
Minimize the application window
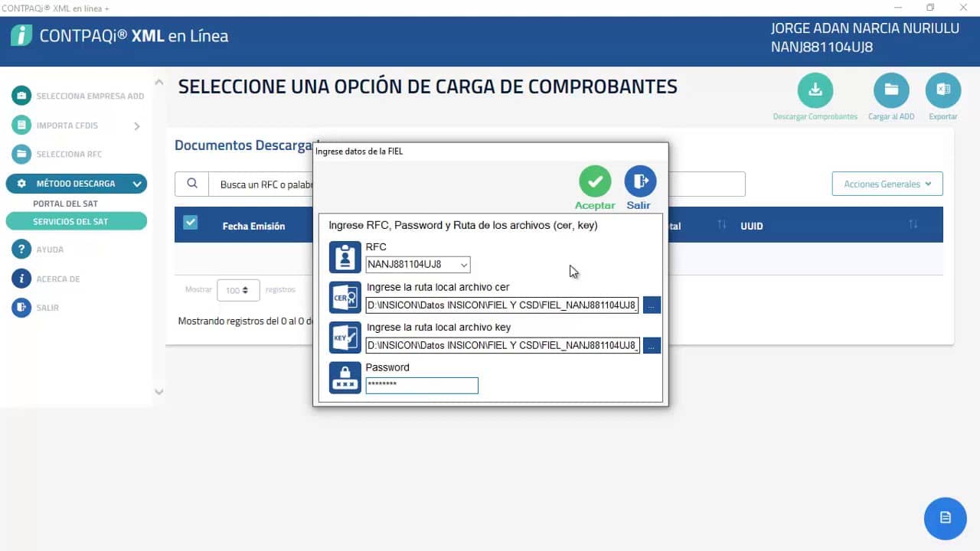click(897, 8)
